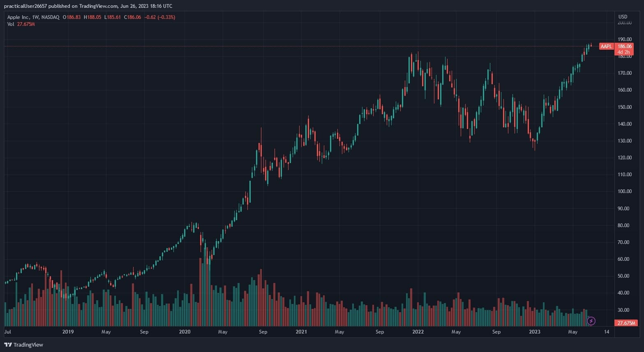This screenshot has width=644, height=352.
Task: Click the Apple Inc symbol title
Action: point(18,17)
